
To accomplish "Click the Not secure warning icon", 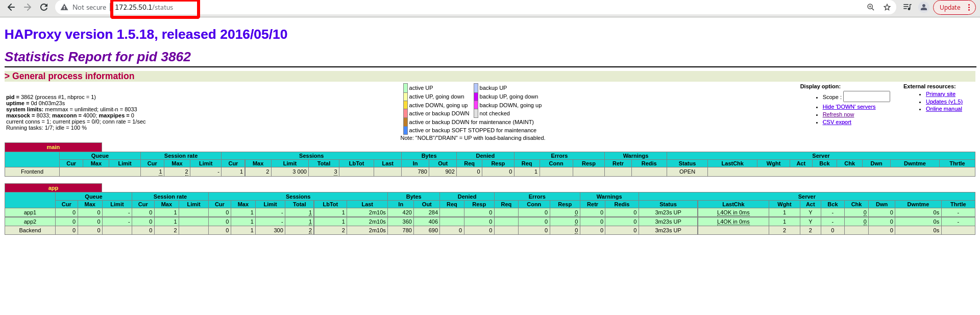I will [64, 7].
